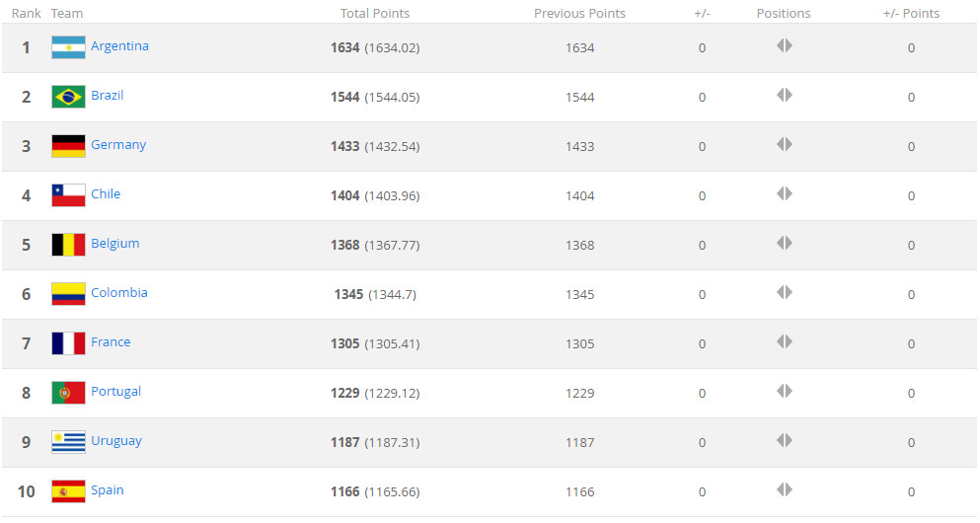The height and width of the screenshot is (523, 980).
Task: Open the Uruguay team link
Action: (x=116, y=441)
